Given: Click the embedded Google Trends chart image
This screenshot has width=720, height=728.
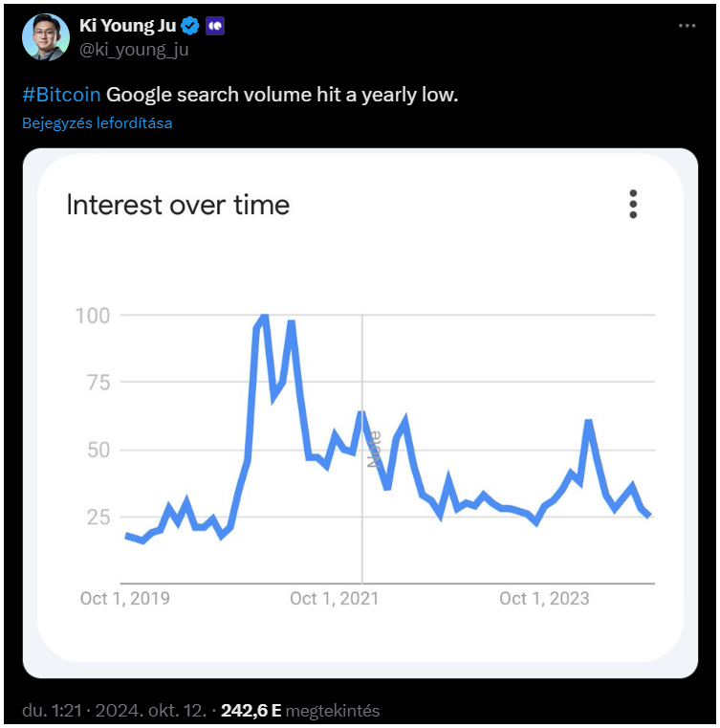Looking at the screenshot, I should [360, 413].
